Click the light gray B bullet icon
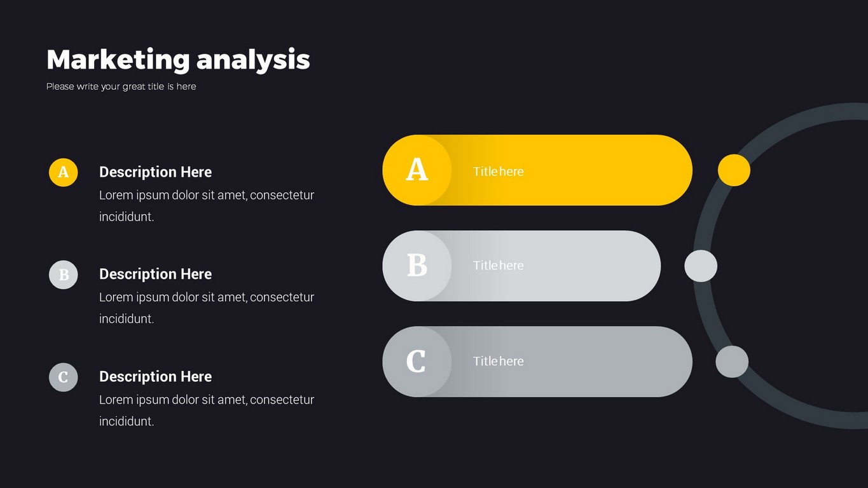This screenshot has width=868, height=488. point(64,275)
